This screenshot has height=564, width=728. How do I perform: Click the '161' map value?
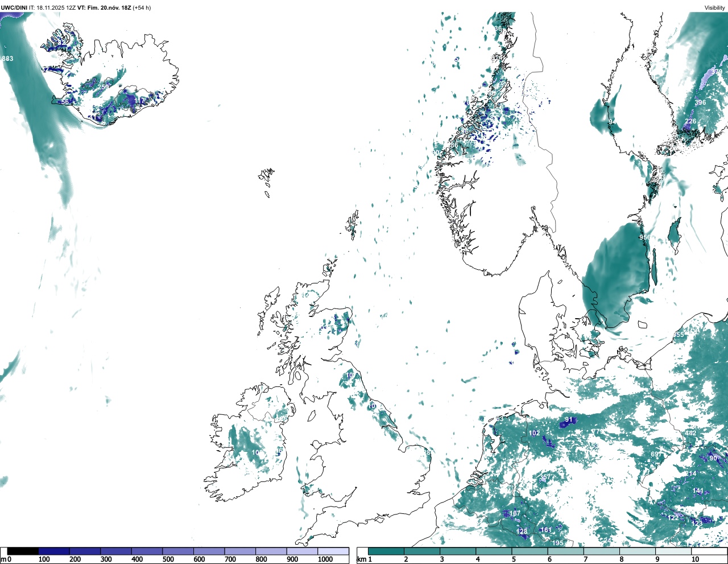tap(546, 530)
